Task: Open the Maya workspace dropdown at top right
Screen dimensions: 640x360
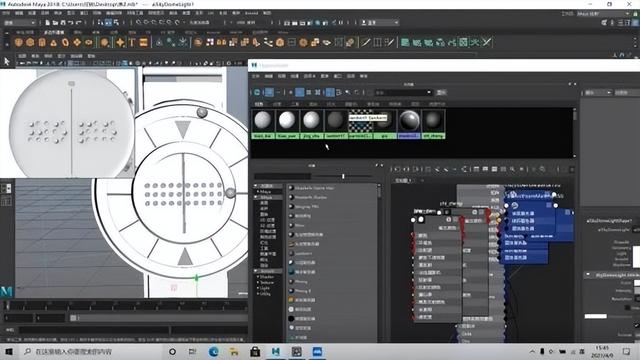Action: (603, 13)
